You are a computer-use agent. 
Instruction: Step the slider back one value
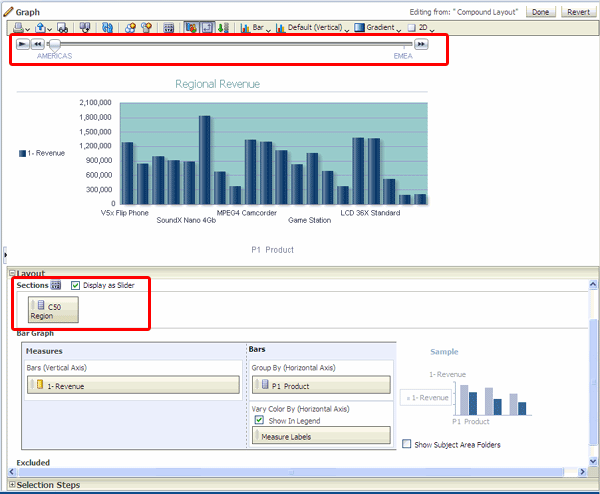tap(38, 44)
